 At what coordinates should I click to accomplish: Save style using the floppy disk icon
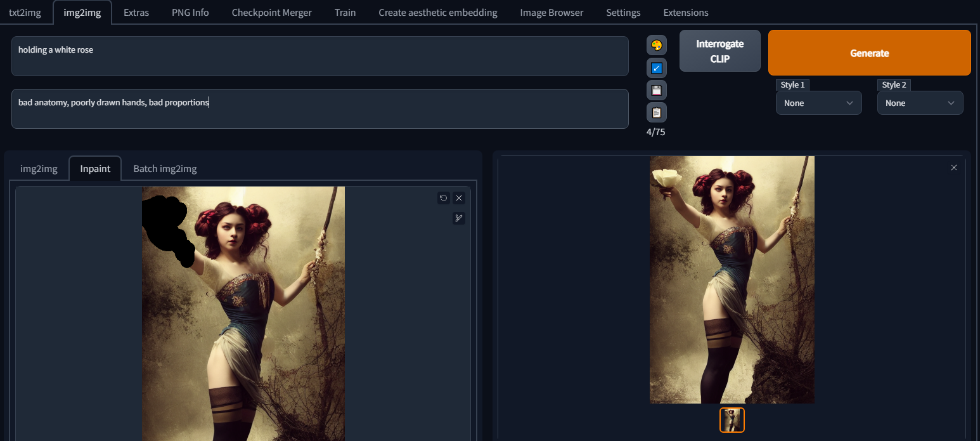[656, 90]
